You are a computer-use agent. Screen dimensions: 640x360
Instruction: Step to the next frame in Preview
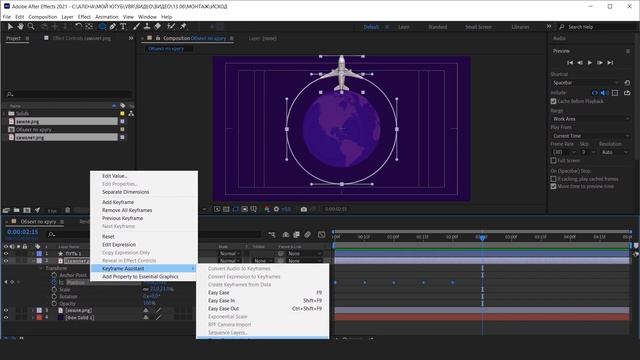pos(600,62)
